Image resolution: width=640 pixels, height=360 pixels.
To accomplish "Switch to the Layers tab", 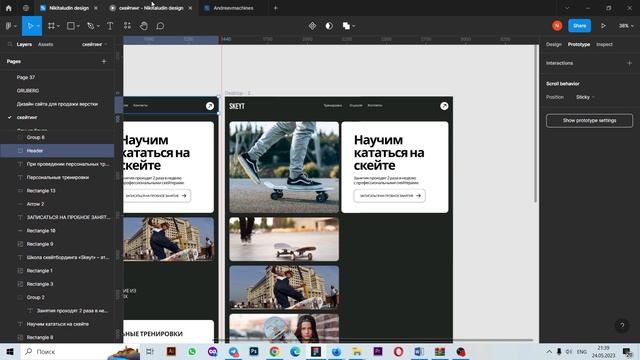I will (x=24, y=44).
